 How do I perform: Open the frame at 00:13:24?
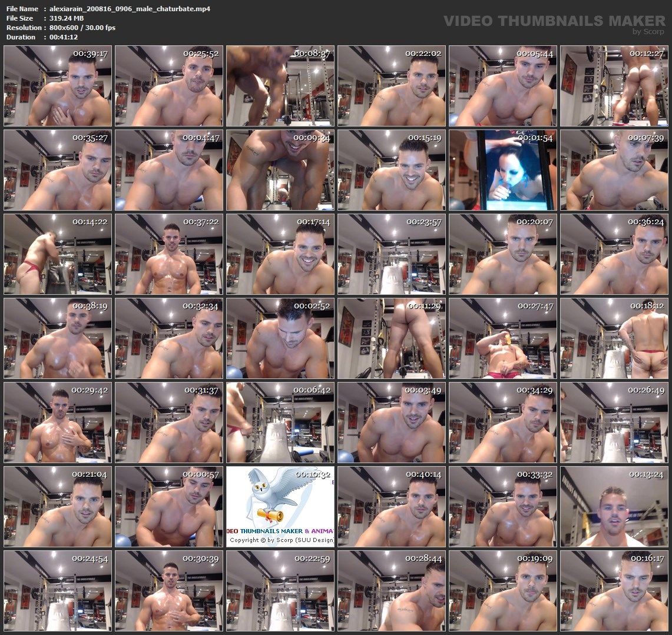click(x=614, y=507)
